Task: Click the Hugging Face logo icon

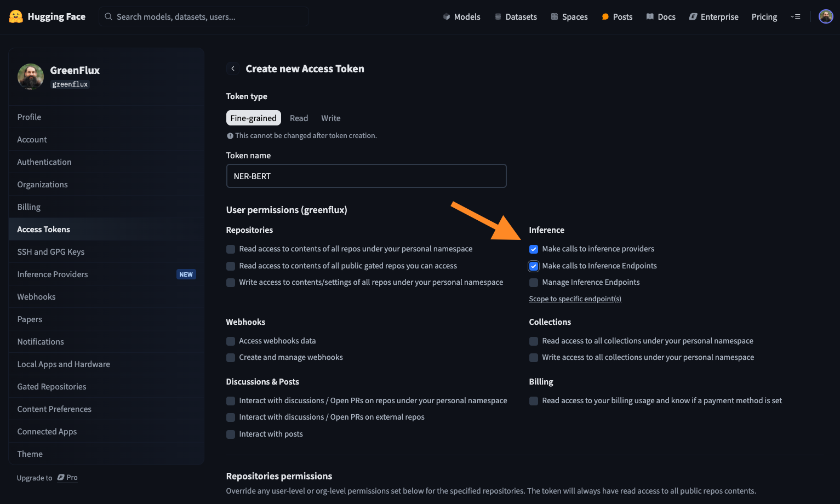Action: coord(16,16)
